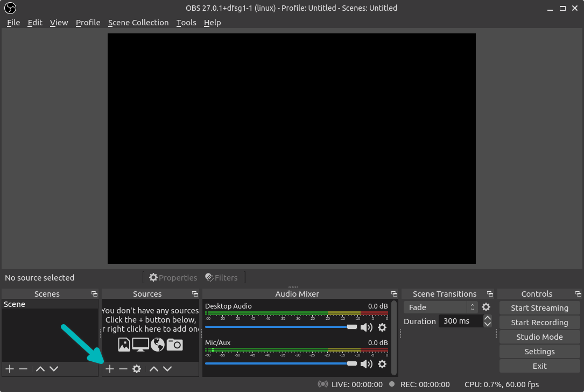The image size is (584, 392).
Task: Click the Audio Mixer panel pop-out icon
Action: [x=394, y=294]
